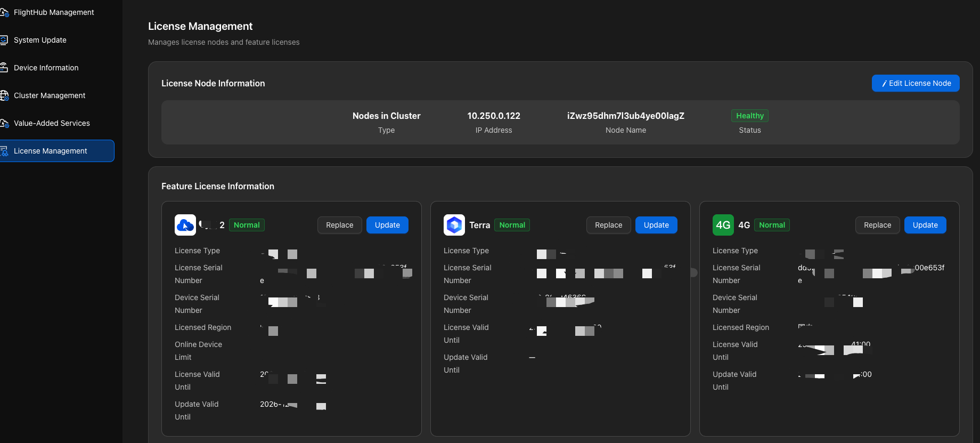Click Replace in the cloud license card

tap(340, 225)
